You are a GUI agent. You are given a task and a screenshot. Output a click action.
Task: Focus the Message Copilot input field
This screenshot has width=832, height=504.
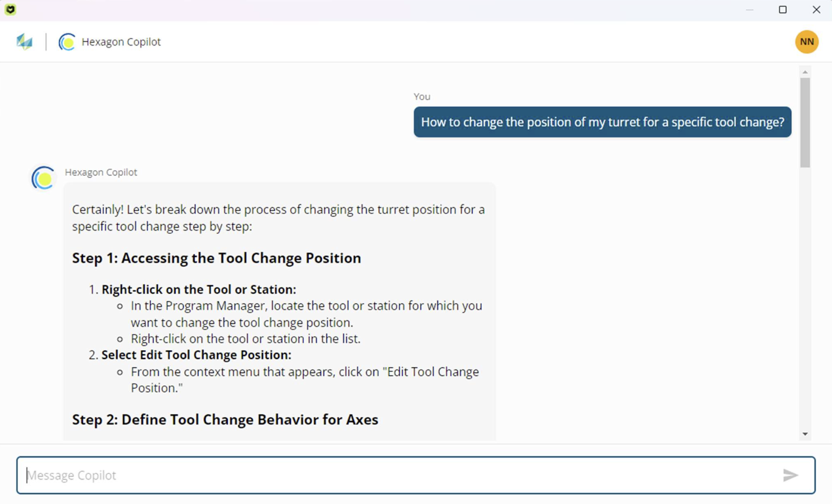coord(416,475)
